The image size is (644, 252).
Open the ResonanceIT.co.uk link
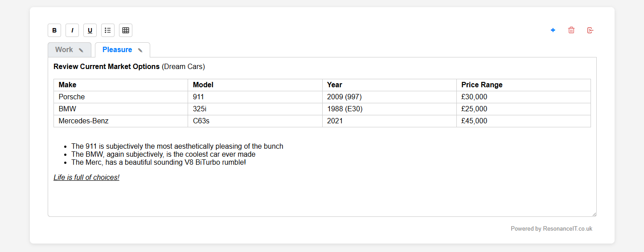(567, 229)
